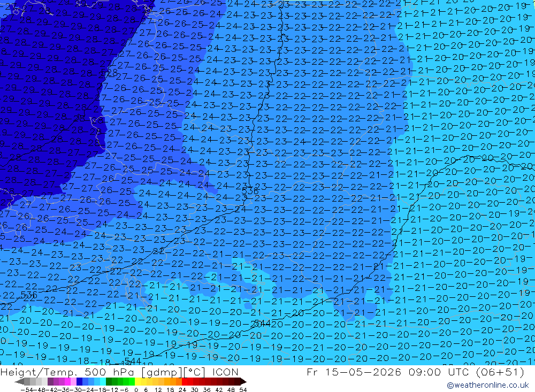Viewport: 535px width, 392px height.
Task: Click the dark right arrow of color scale
Action: click(243, 382)
